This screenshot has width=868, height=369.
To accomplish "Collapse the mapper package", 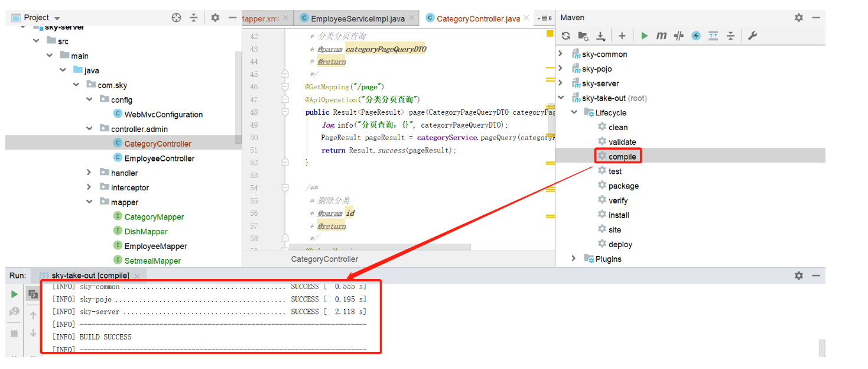I will pos(89,202).
